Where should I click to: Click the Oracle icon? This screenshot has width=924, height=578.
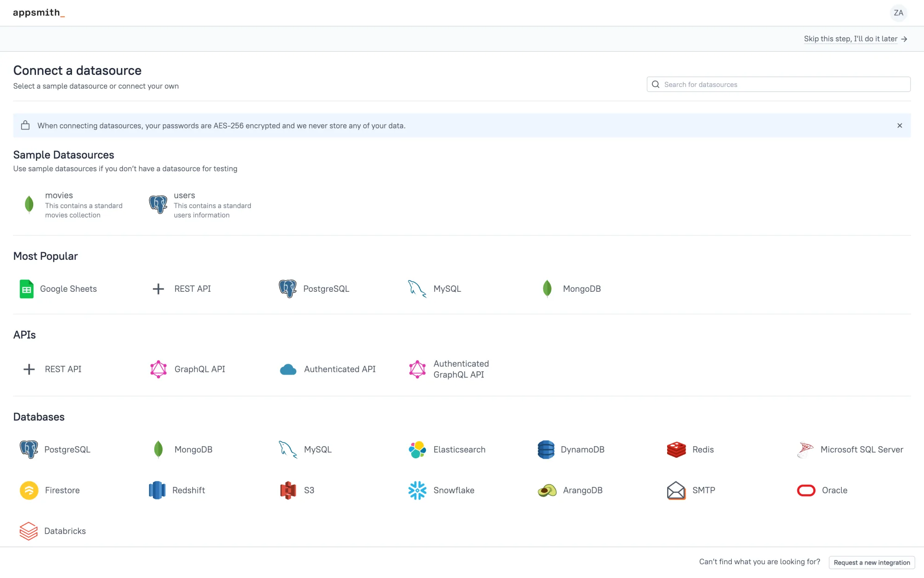tap(806, 490)
